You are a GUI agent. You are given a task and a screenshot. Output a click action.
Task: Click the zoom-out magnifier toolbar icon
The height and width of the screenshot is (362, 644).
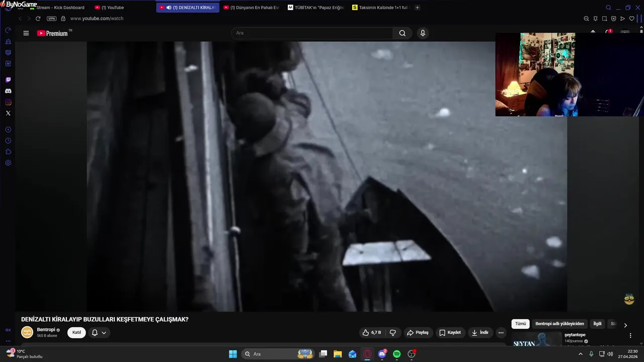(x=586, y=19)
